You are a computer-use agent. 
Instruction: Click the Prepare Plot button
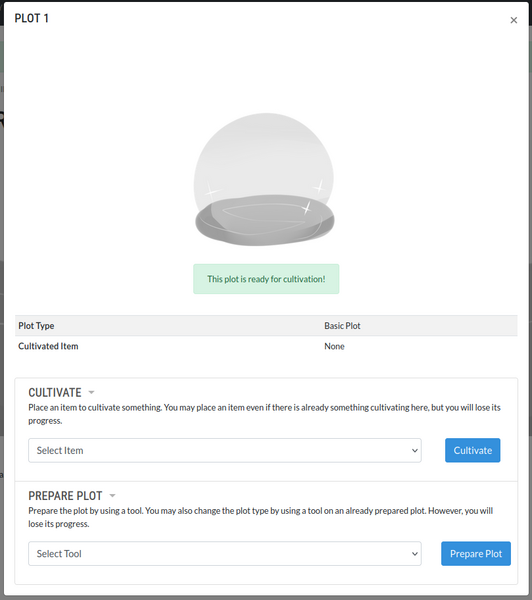[476, 554]
